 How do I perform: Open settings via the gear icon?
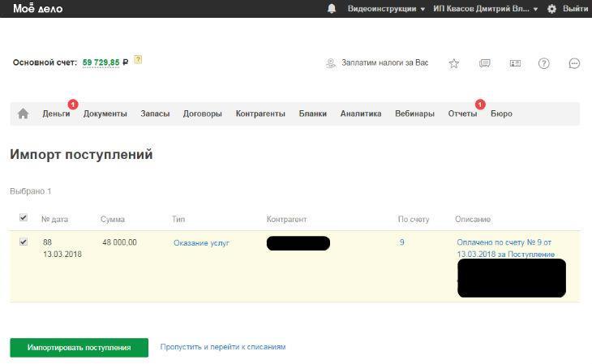click(x=551, y=9)
